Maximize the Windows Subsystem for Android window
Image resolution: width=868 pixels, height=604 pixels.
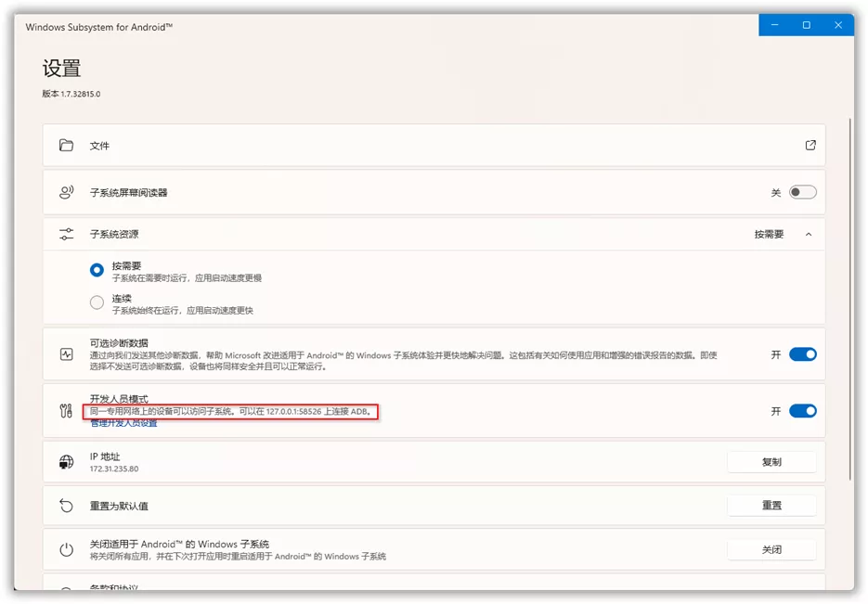[806, 25]
